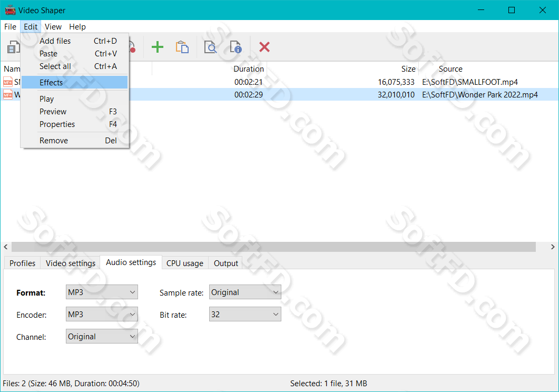
Task: Click the horizontal scrollbar right arrow
Action: point(553,247)
